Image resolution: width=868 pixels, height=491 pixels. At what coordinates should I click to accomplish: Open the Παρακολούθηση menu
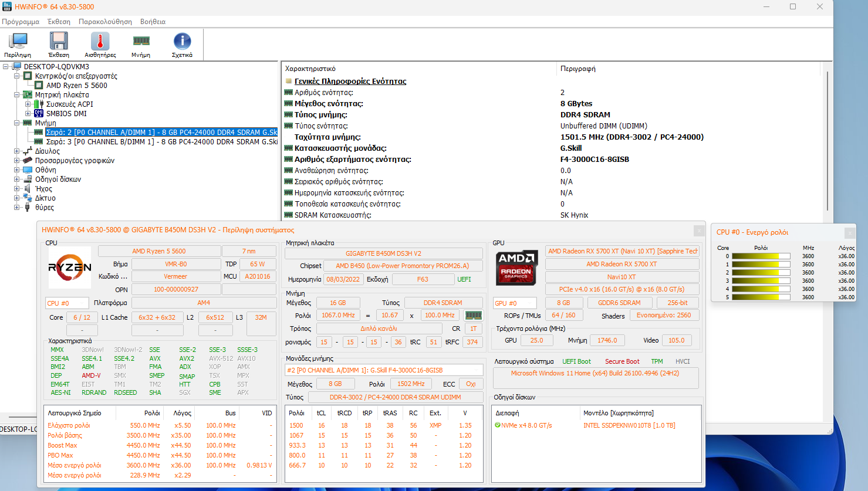point(105,22)
